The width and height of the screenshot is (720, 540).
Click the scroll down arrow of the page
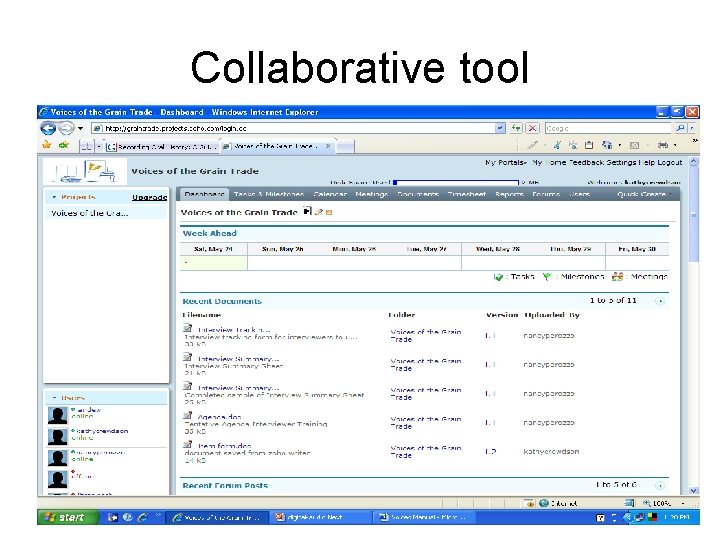coord(694,490)
